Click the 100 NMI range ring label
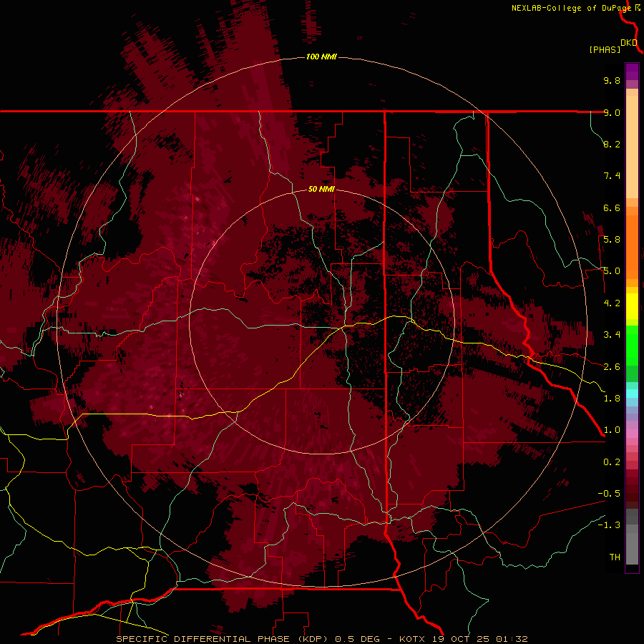Viewport: 644px width, 644px height. (321, 57)
